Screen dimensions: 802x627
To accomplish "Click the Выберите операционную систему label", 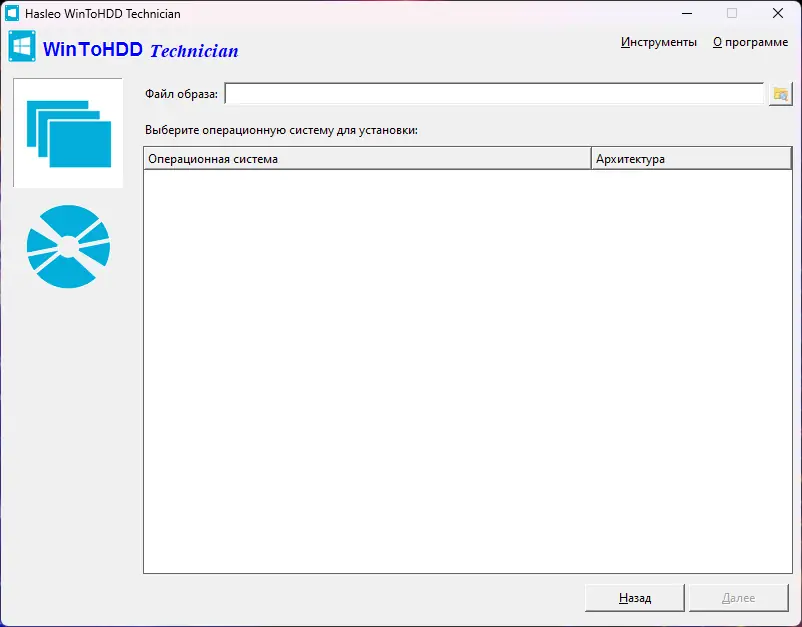I will pos(281,130).
